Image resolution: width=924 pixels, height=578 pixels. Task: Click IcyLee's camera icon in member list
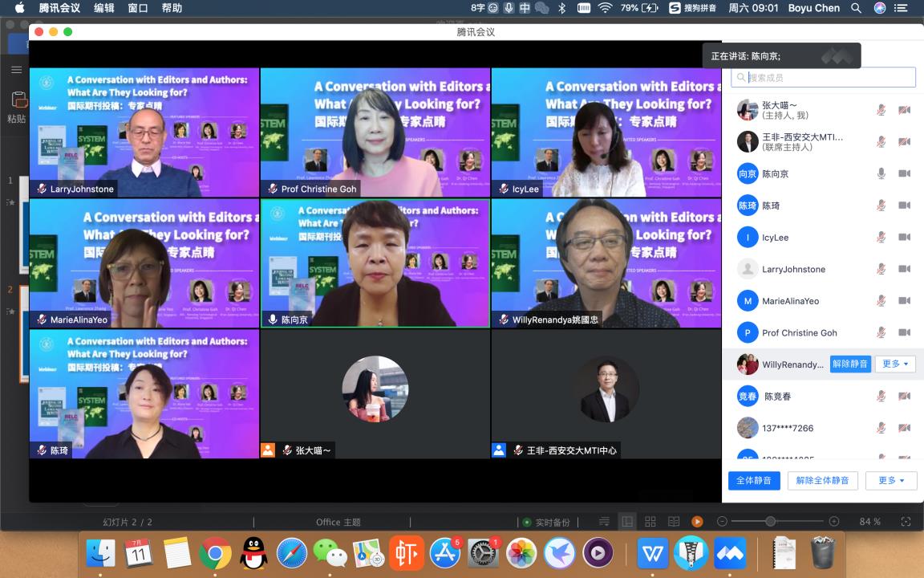(904, 238)
